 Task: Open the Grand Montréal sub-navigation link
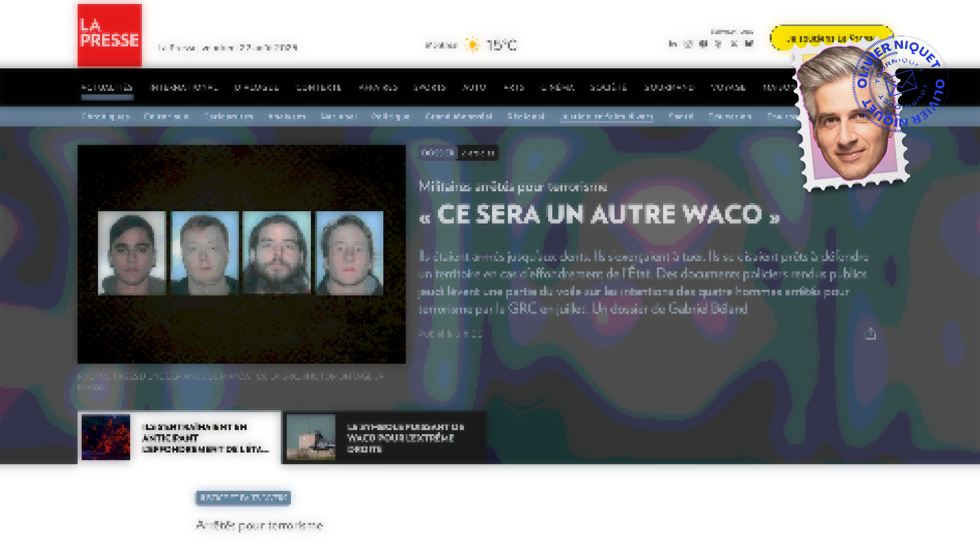(x=458, y=116)
